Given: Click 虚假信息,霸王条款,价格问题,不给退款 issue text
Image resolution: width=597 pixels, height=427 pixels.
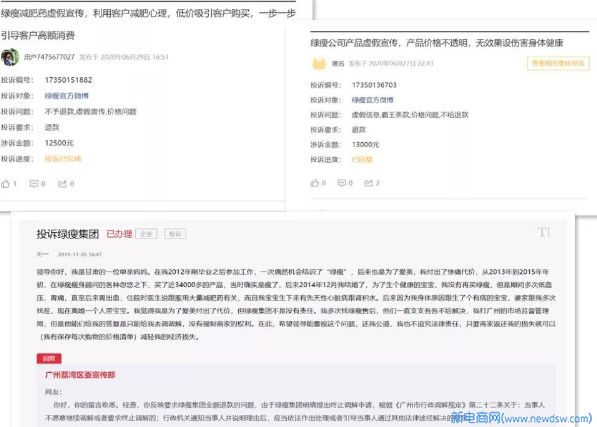Looking at the screenshot, I should pyautogui.click(x=410, y=115).
